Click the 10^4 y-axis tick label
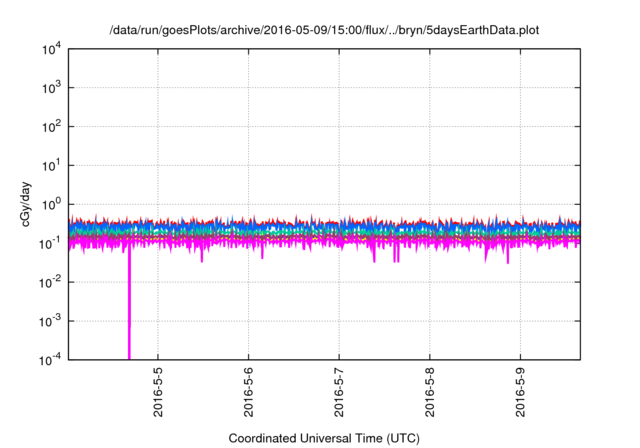This screenshot has height=448, width=640. [51, 50]
